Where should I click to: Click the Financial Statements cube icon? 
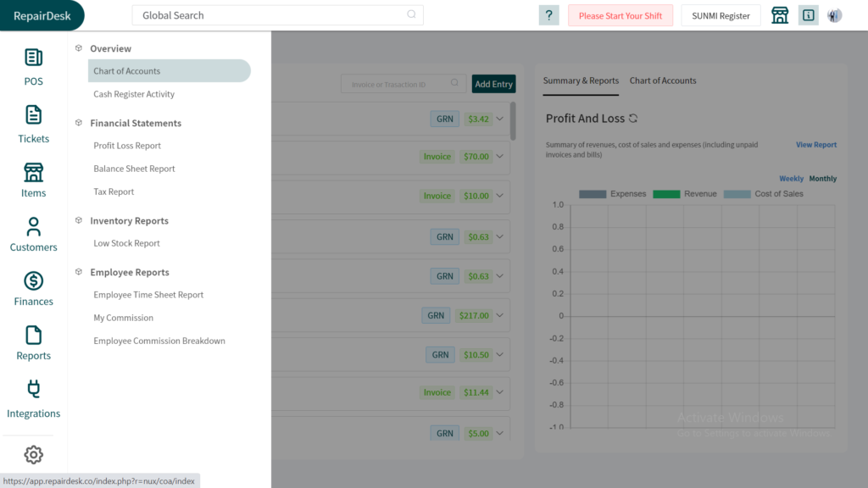tap(79, 123)
